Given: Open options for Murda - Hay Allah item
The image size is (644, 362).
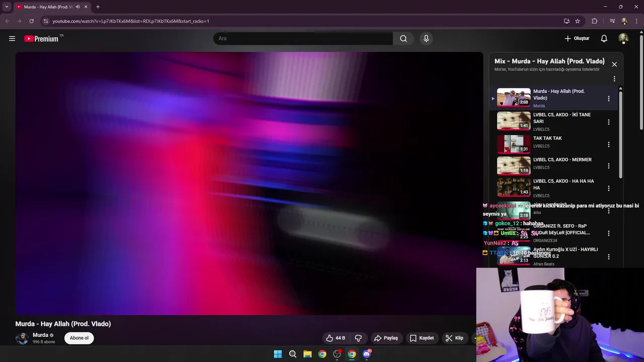Looking at the screenshot, I should pyautogui.click(x=609, y=99).
